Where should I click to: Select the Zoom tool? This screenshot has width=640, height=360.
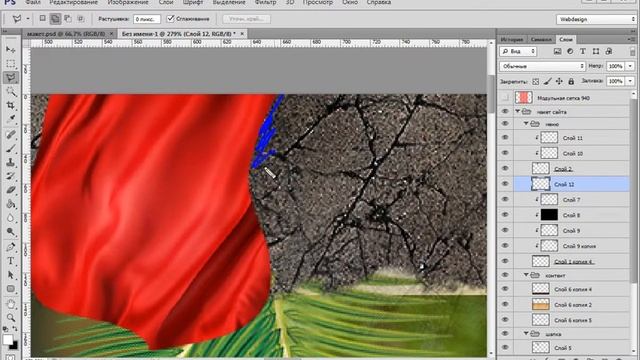pyautogui.click(x=11, y=318)
